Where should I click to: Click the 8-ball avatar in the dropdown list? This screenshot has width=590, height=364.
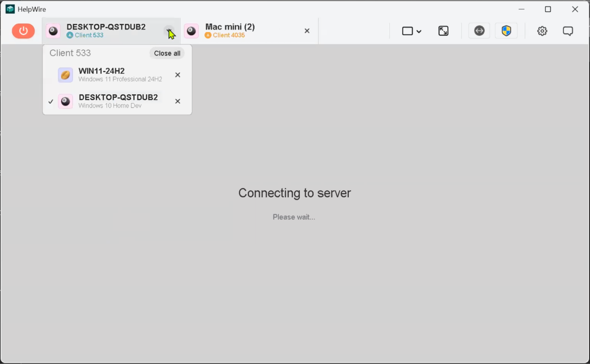(x=65, y=101)
